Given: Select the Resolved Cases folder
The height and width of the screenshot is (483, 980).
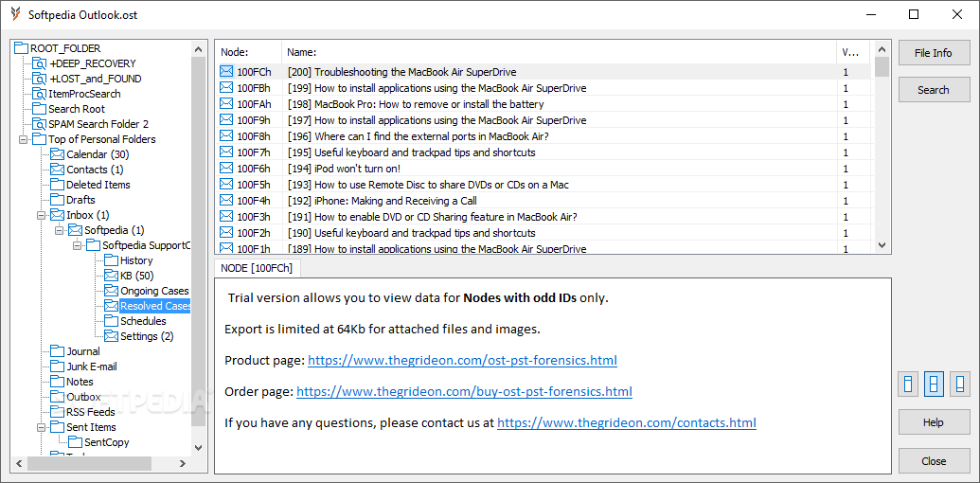Looking at the screenshot, I should (155, 306).
